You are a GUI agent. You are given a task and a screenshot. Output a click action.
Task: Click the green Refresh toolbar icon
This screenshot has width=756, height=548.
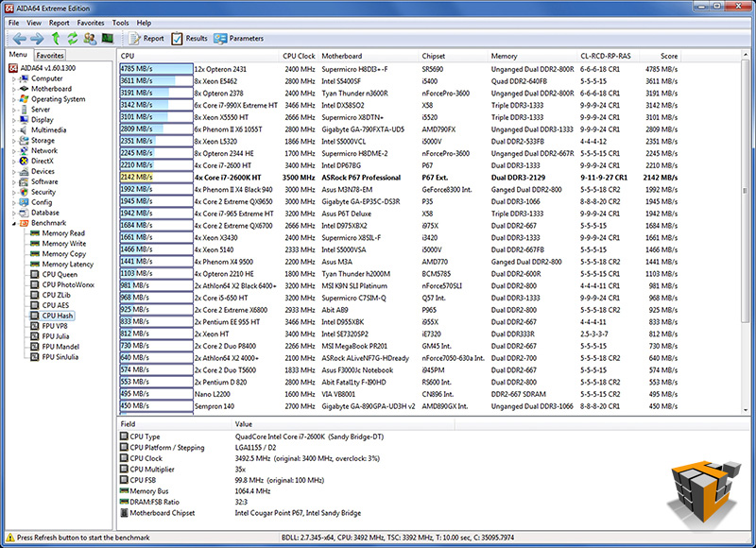pyautogui.click(x=73, y=38)
